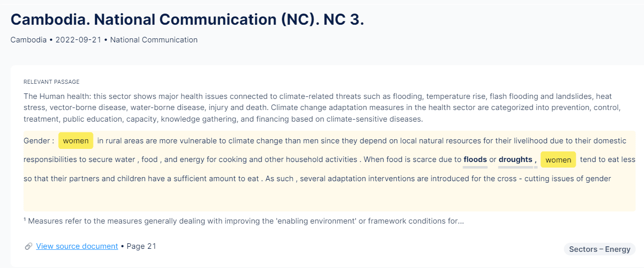Screen dimensions: 644x268
Task: Click the "Gender :" label starting the highlighted passage
Action: point(39,141)
